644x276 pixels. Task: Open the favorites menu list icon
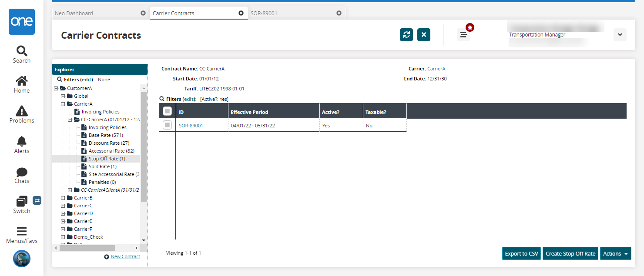coord(463,35)
